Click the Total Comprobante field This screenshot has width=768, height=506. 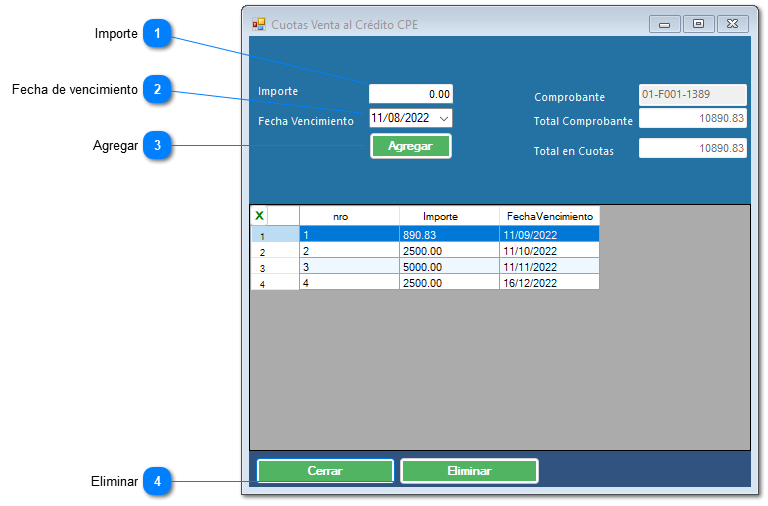[693, 118]
